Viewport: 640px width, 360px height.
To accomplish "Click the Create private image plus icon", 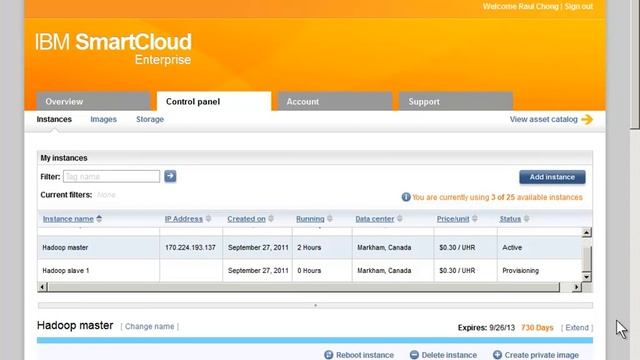I will 497,355.
